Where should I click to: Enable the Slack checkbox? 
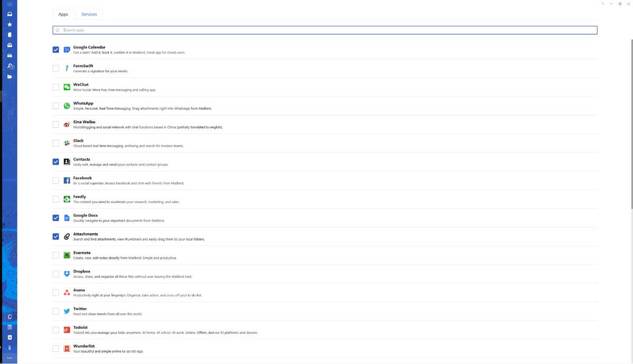56,143
